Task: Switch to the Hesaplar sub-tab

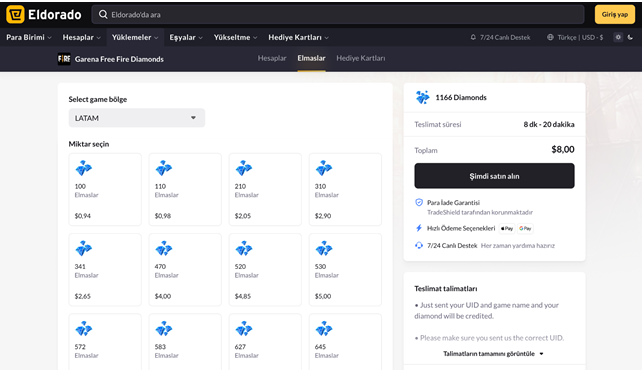Action: [x=272, y=58]
